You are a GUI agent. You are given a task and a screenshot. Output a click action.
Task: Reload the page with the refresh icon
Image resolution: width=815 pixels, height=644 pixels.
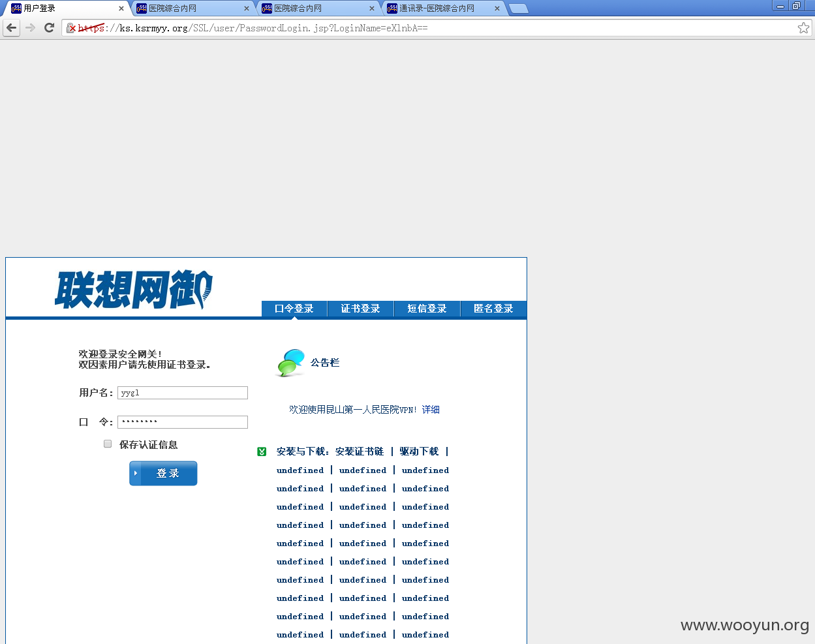pyautogui.click(x=49, y=28)
